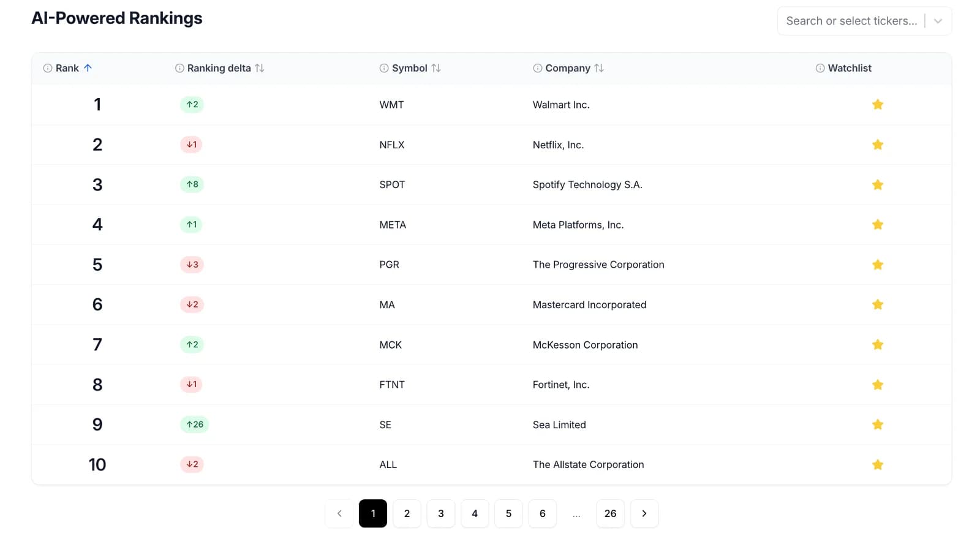980x536 pixels.
Task: Click the info icon beside Rank header
Action: 47,68
